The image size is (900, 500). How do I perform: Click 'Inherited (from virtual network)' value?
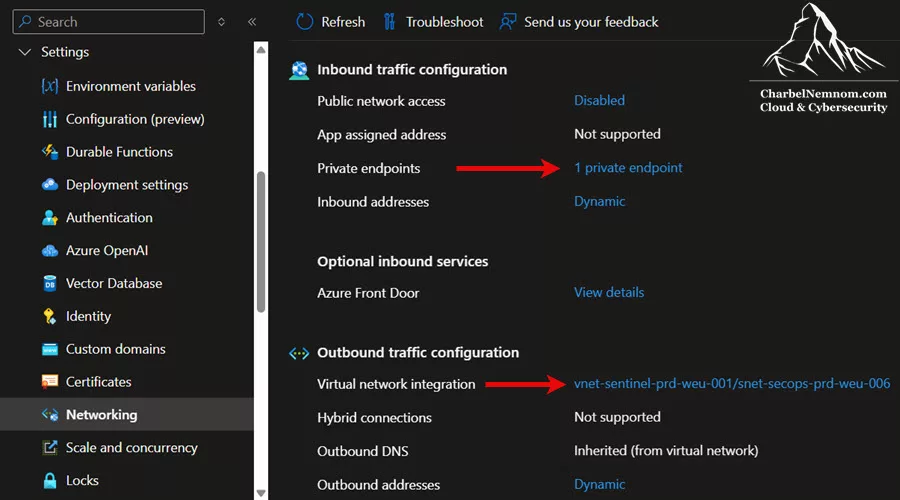666,451
